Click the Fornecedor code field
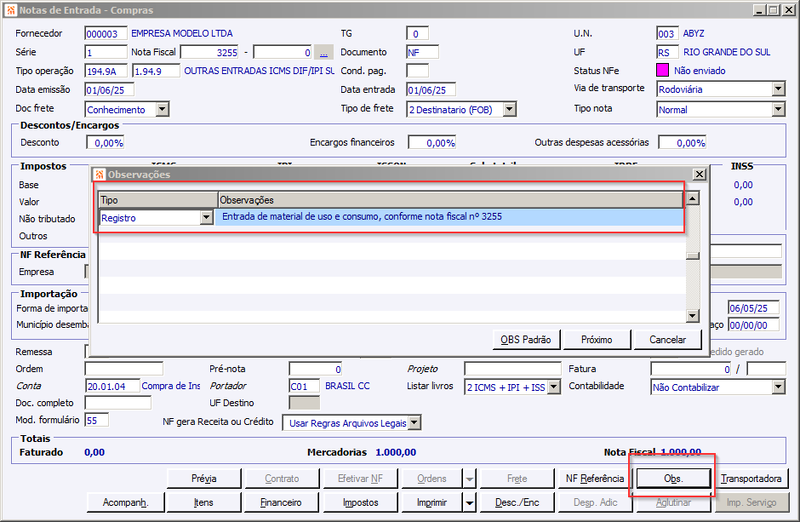This screenshot has width=800, height=522. tap(106, 34)
